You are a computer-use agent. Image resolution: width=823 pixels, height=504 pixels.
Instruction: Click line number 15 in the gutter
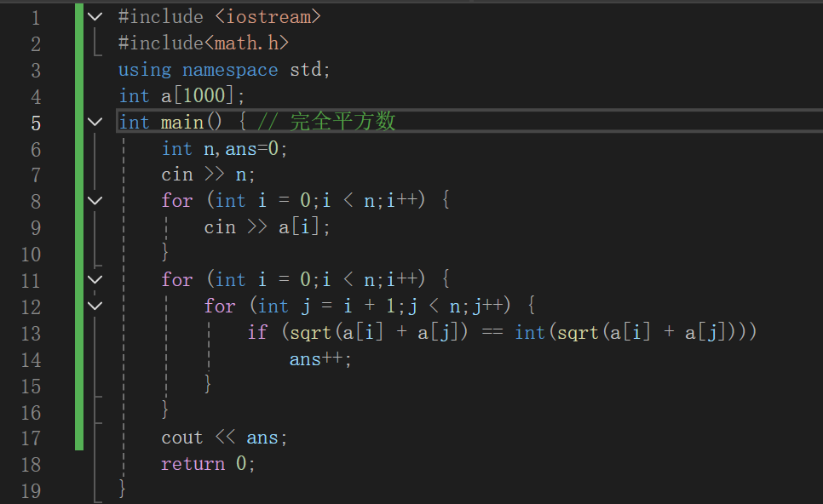[x=31, y=387]
